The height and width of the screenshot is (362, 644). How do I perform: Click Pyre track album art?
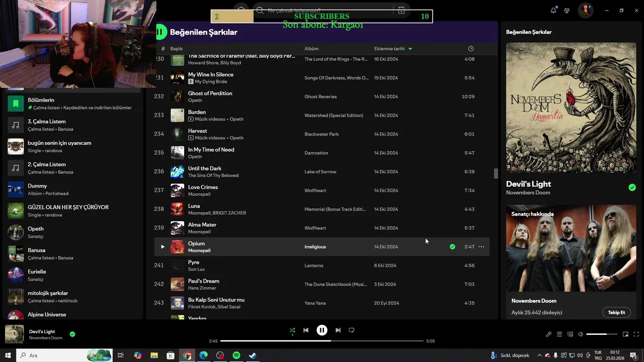click(x=177, y=265)
